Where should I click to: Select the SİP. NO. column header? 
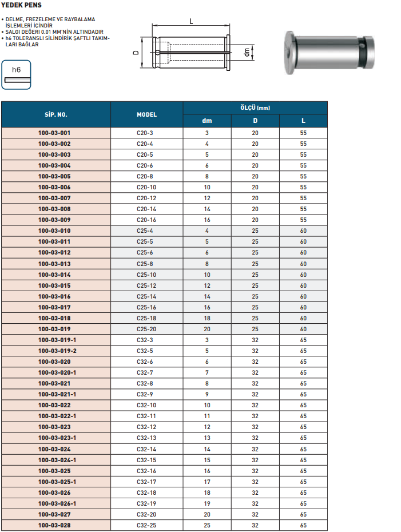[55, 114]
